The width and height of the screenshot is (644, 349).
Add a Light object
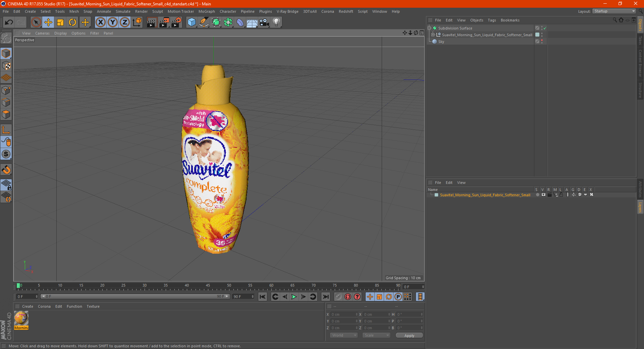pos(276,22)
